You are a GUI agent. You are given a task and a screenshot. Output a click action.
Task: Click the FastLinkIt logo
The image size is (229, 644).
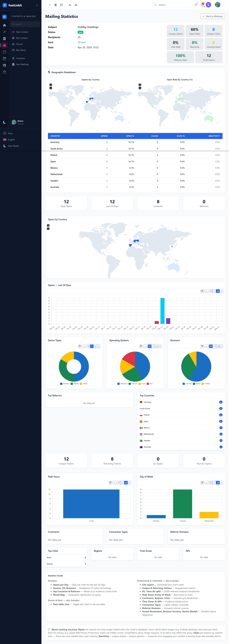(12, 5)
